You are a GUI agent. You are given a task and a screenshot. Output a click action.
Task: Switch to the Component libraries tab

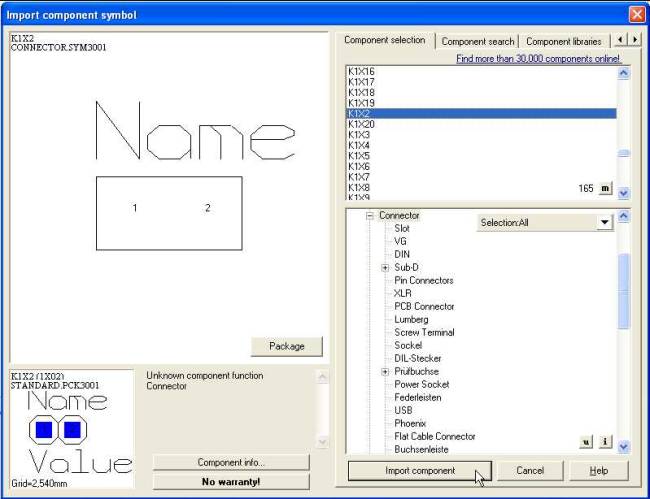point(563,41)
